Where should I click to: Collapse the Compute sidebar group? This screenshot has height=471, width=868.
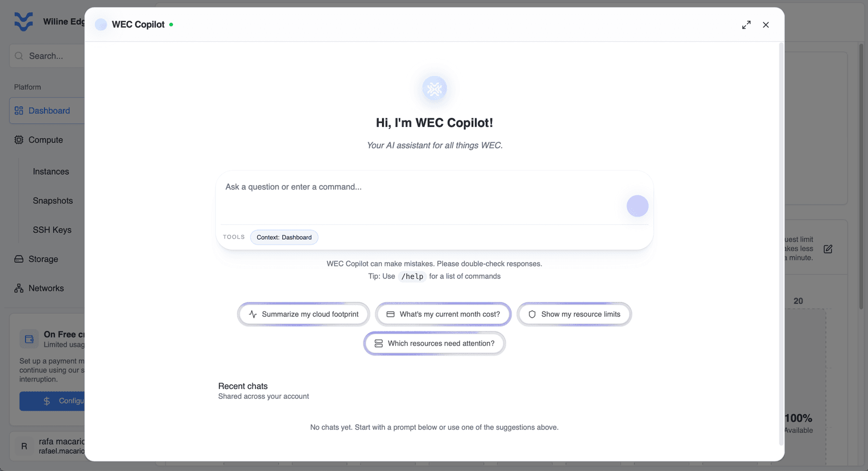pyautogui.click(x=47, y=140)
